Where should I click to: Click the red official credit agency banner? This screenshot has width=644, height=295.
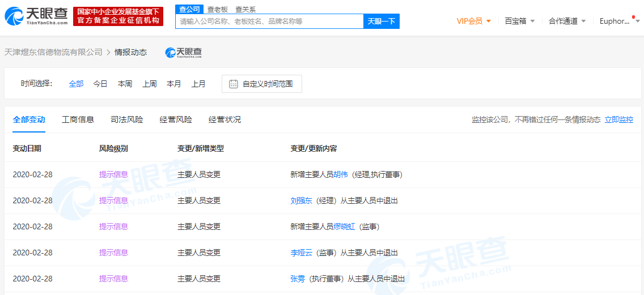tap(118, 16)
